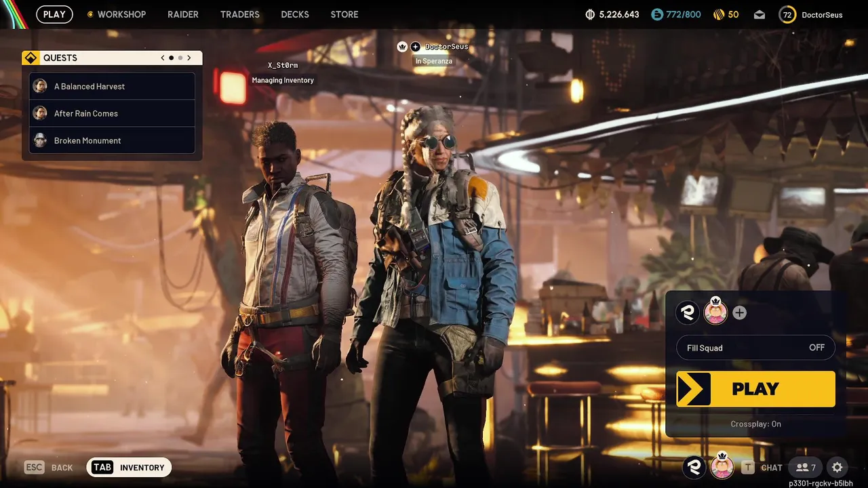The image size is (868, 488).
Task: Click the A Balanced Harvest quest giver portrait
Action: (40, 86)
